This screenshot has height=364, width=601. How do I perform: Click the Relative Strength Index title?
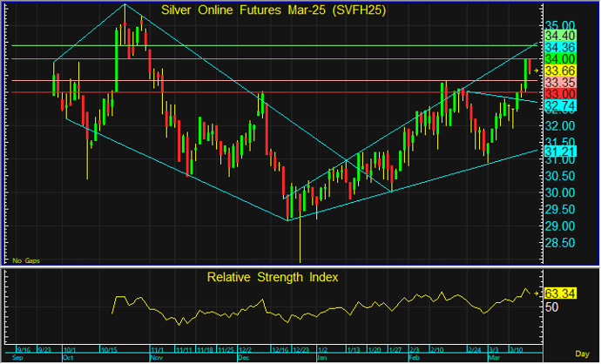pyautogui.click(x=273, y=277)
